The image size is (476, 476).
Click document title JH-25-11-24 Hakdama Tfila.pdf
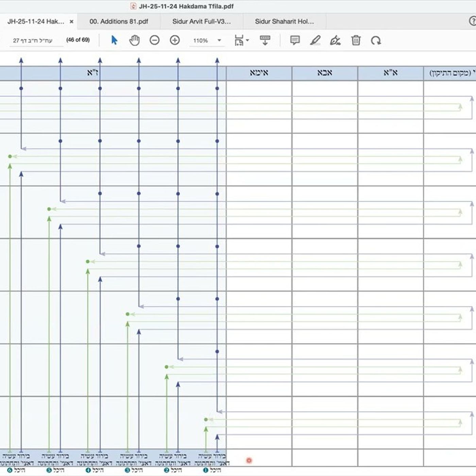click(x=186, y=6)
